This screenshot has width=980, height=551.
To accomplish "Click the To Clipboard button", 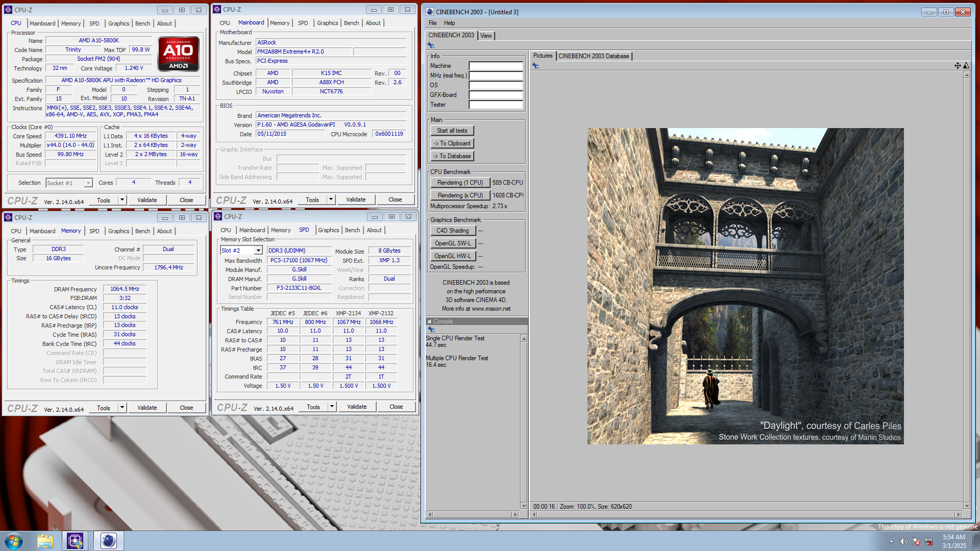I will pyautogui.click(x=452, y=143).
